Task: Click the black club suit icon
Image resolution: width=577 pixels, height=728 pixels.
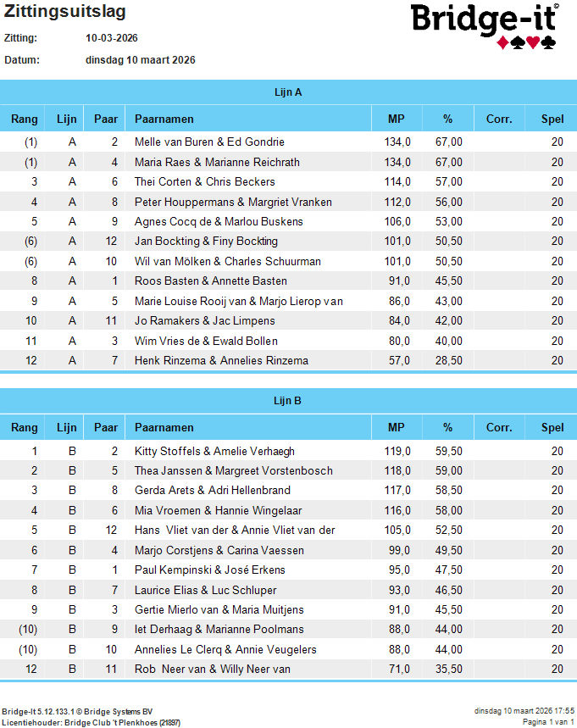Action: 548,42
